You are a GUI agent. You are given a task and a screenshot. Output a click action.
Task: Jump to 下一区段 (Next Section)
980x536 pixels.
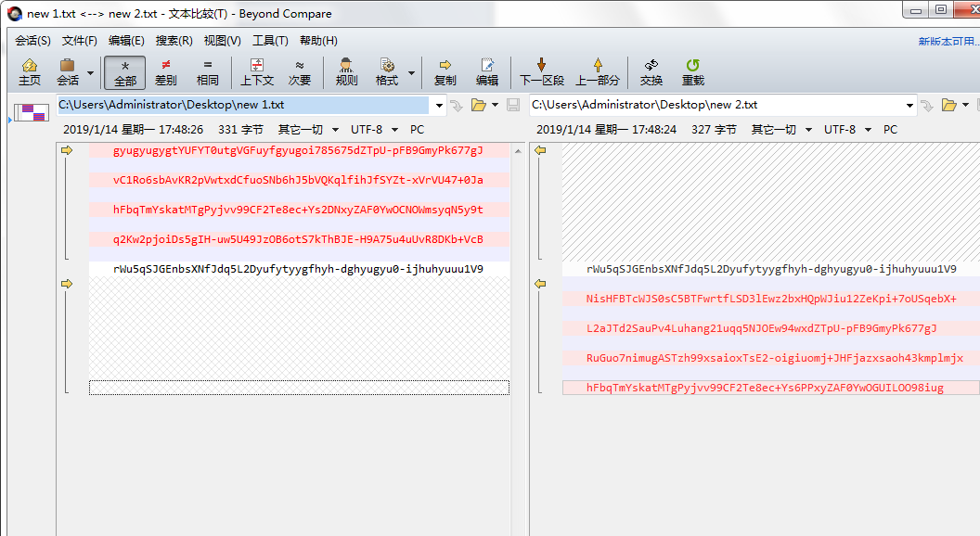541,72
